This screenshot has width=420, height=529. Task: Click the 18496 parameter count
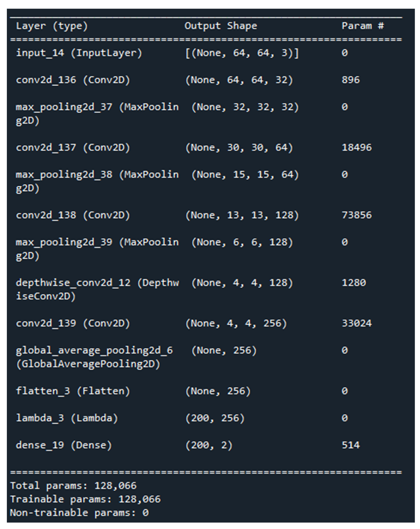[356, 148]
